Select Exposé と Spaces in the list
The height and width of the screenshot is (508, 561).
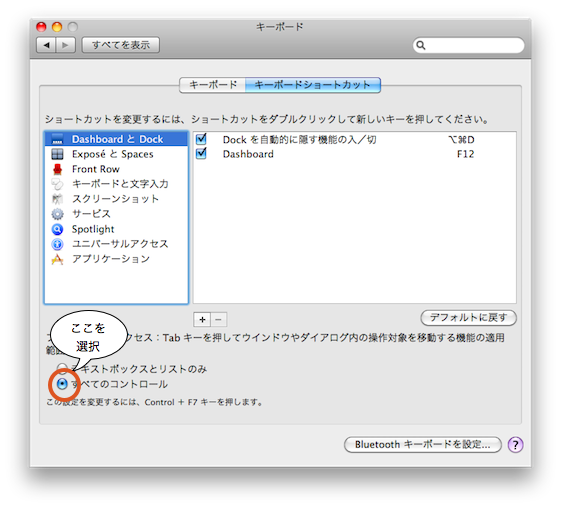point(116,154)
